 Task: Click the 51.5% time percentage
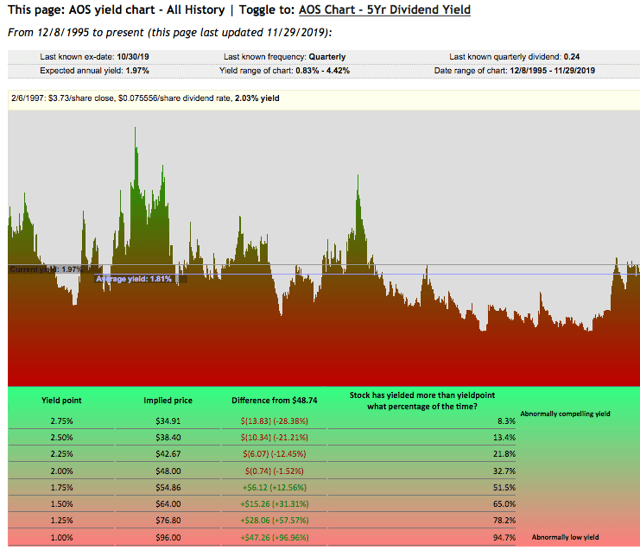[504, 488]
